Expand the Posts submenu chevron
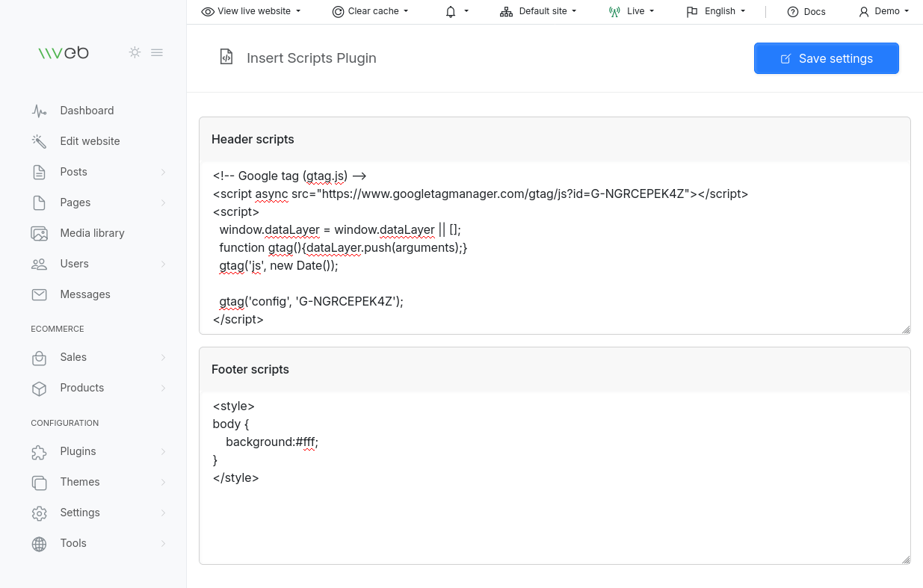 [x=163, y=172]
